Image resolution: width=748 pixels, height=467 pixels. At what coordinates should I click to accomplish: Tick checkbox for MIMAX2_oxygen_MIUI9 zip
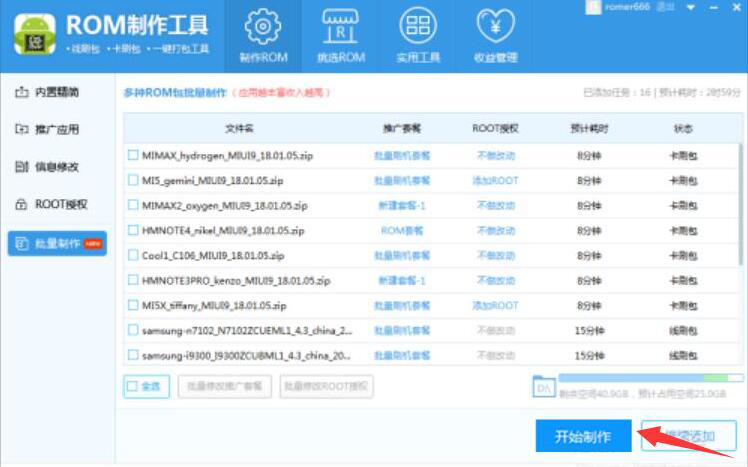point(133,205)
